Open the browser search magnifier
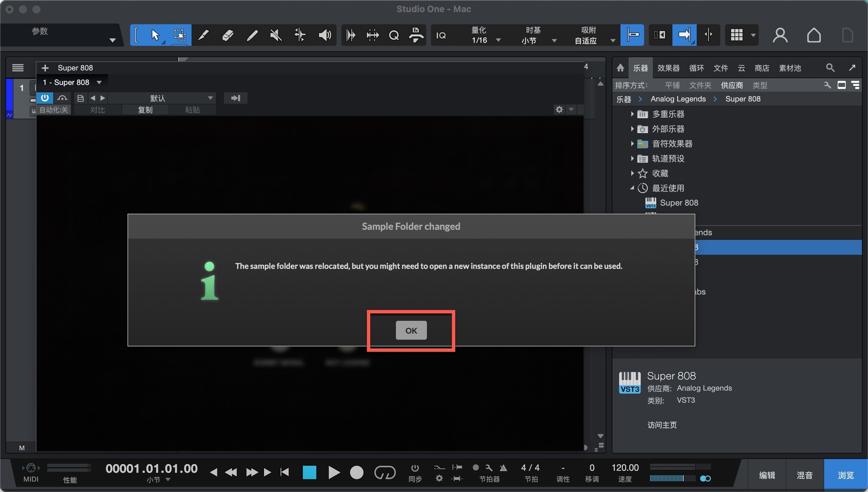This screenshot has width=868, height=492. tap(830, 68)
